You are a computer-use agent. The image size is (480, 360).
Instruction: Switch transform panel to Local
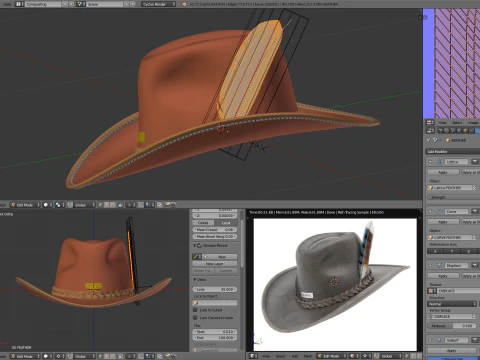(226, 223)
